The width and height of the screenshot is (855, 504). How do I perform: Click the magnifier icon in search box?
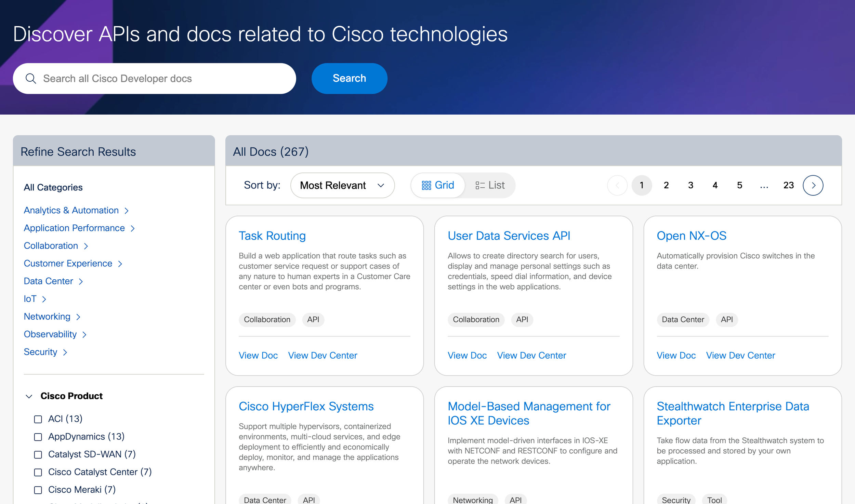(31, 79)
